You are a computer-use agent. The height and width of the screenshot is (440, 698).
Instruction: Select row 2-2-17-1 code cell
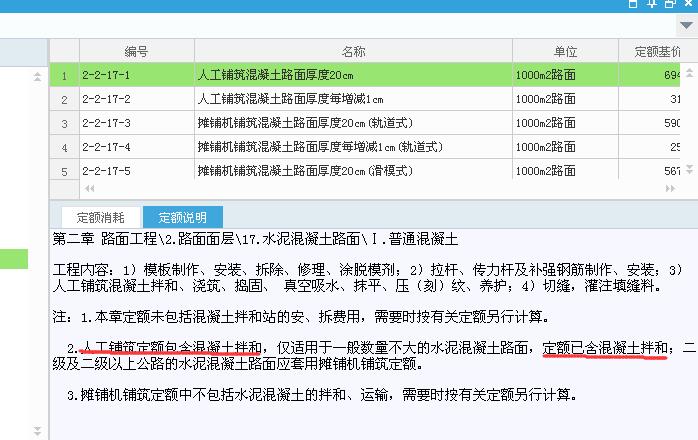click(137, 75)
